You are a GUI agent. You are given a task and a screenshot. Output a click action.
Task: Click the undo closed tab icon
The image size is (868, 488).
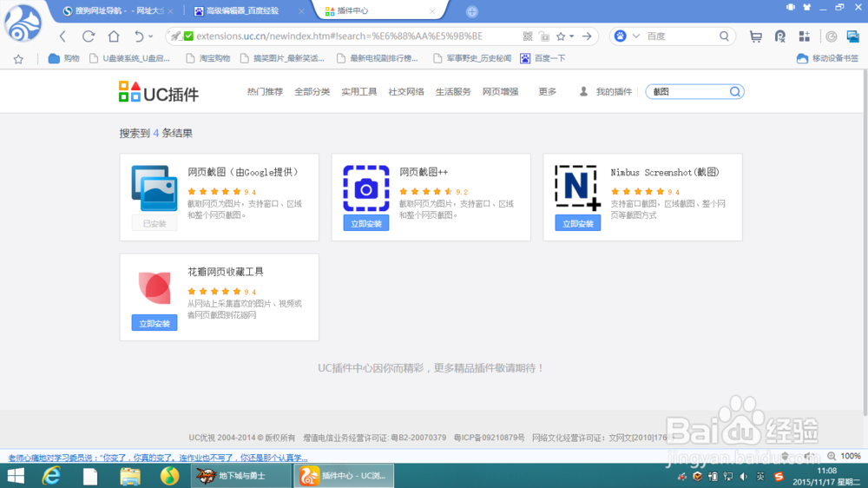[138, 36]
